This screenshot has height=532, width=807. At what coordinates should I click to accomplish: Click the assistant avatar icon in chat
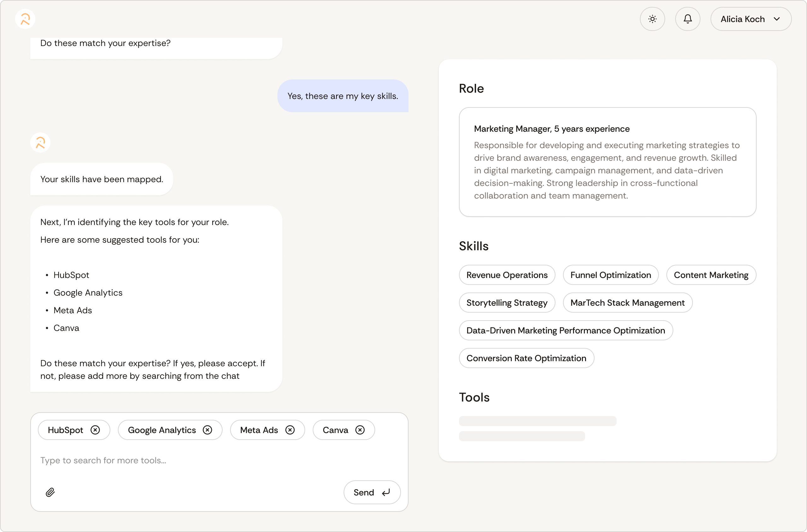coord(40,142)
